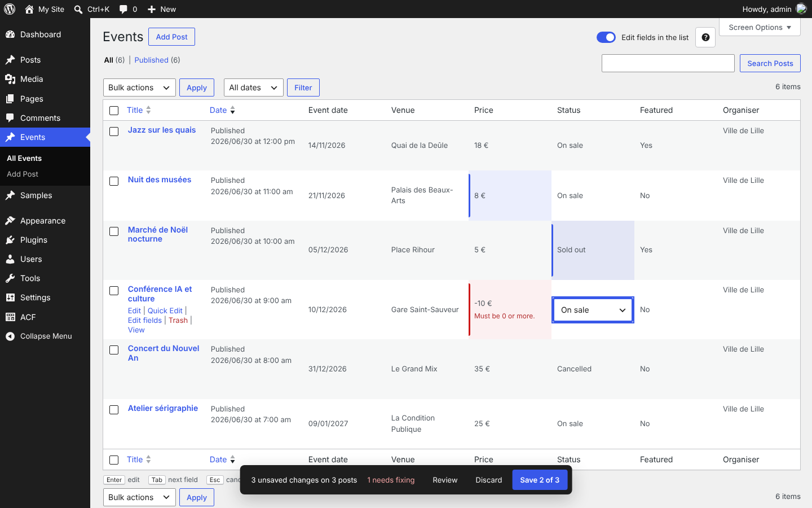This screenshot has width=812, height=508.
Task: Click the Tools wrench icon
Action: coord(10,278)
